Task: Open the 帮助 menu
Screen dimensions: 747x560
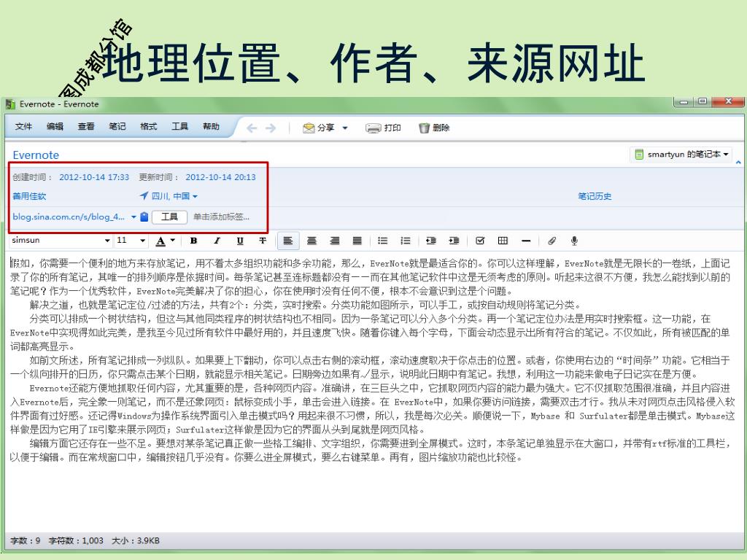Action: point(211,126)
